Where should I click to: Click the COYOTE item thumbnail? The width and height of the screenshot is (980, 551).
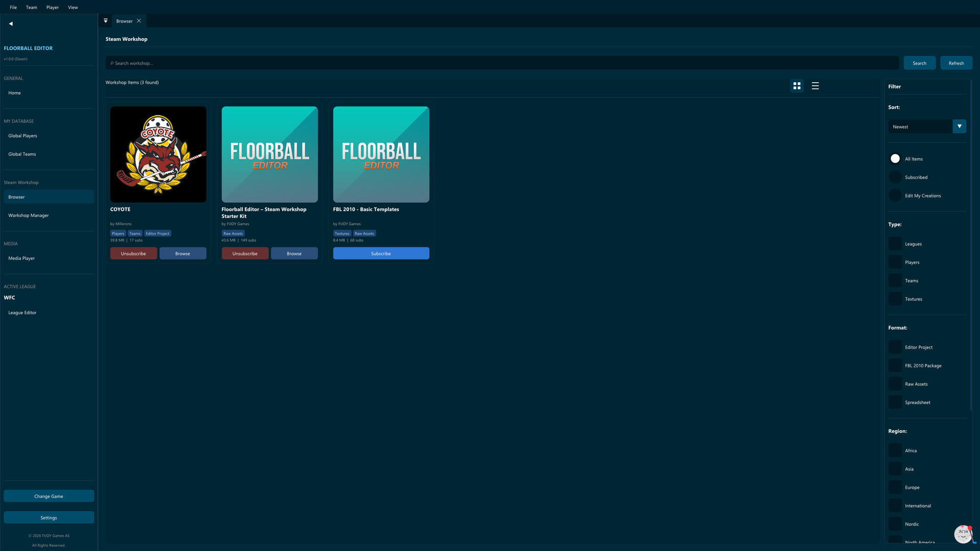tap(158, 154)
